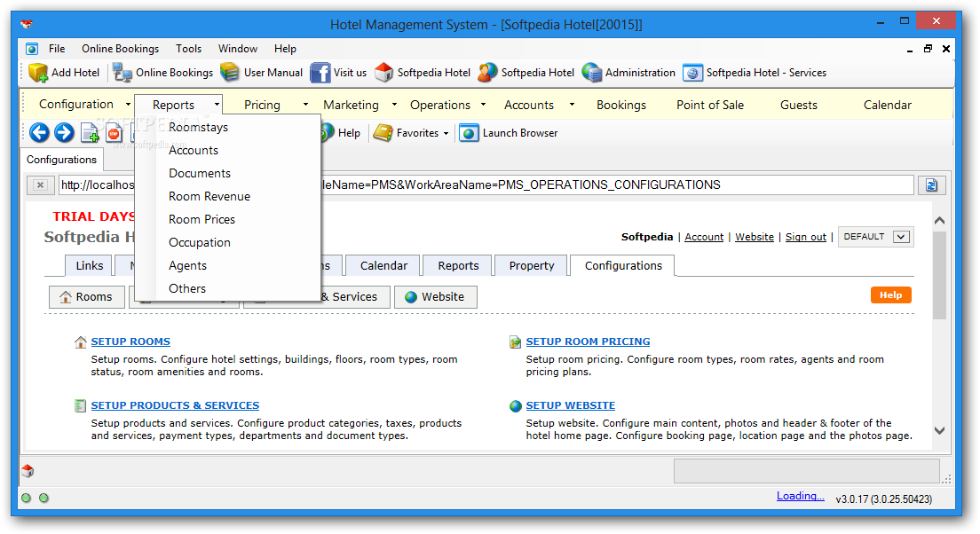Click in the URL address field
This screenshot has height=534, width=980.
tap(486, 185)
